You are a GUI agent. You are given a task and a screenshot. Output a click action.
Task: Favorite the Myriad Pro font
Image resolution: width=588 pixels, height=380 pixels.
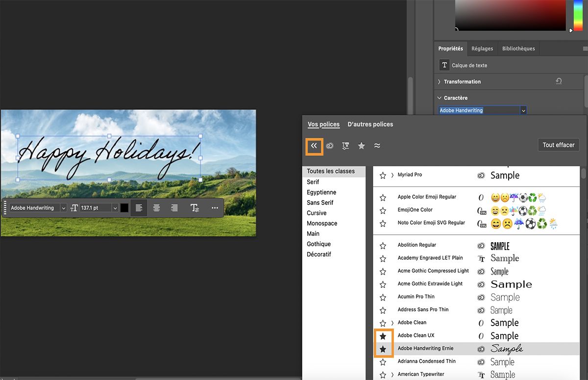[383, 175]
